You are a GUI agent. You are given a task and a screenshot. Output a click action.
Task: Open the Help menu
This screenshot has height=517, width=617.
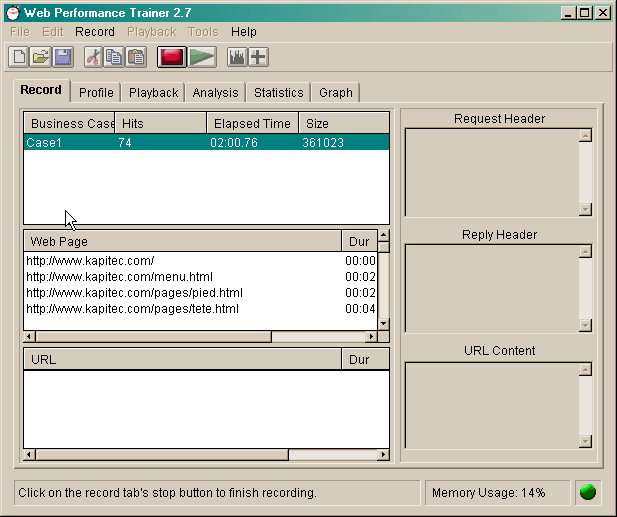click(244, 32)
